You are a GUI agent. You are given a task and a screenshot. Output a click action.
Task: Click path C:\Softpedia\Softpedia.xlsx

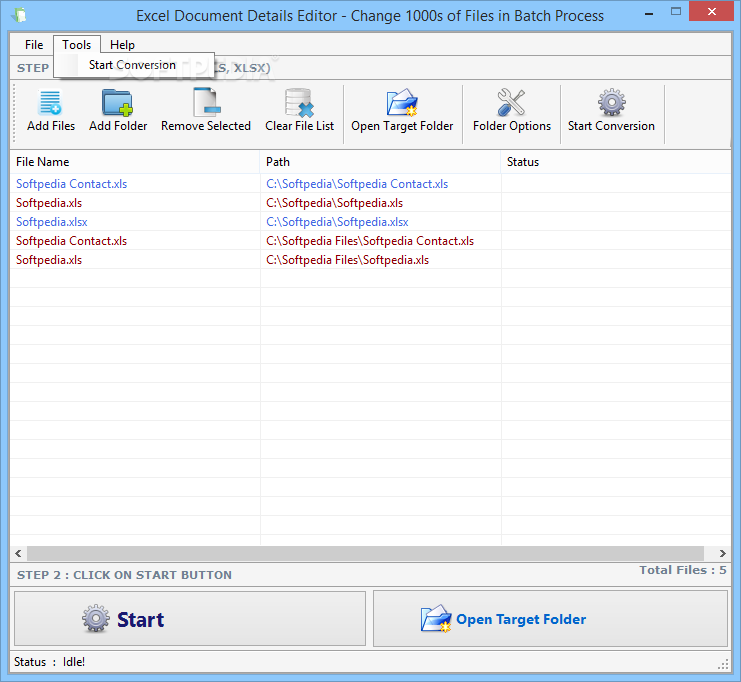(x=337, y=222)
